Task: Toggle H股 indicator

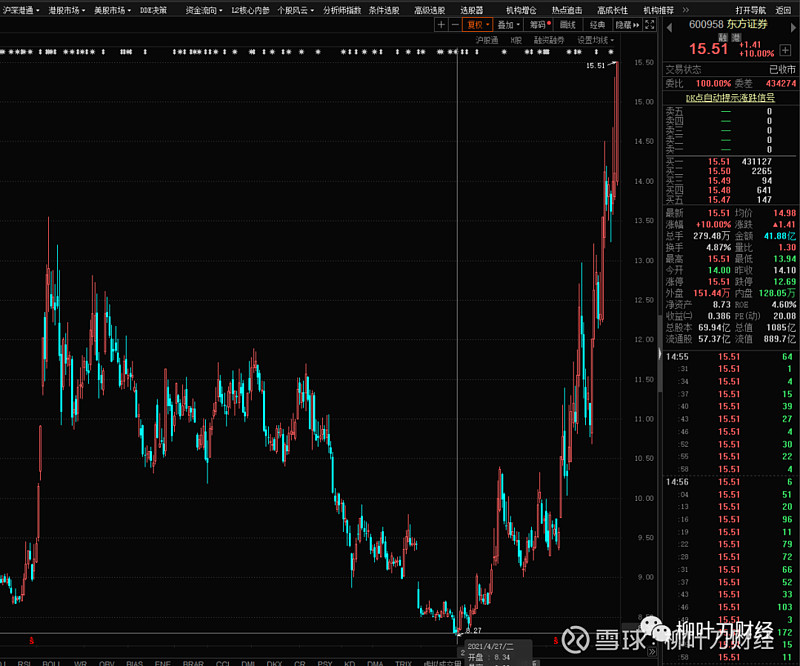Action: (516, 40)
